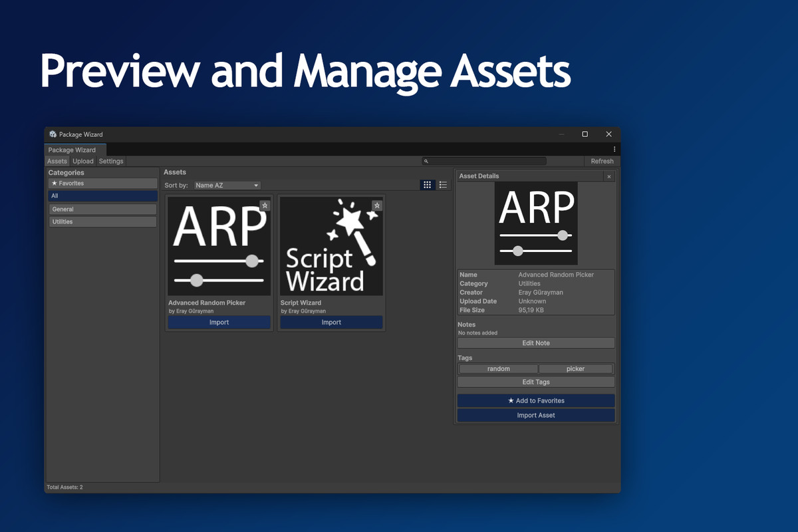Click the Script Wizard card title
The height and width of the screenshot is (532, 798).
click(x=301, y=303)
